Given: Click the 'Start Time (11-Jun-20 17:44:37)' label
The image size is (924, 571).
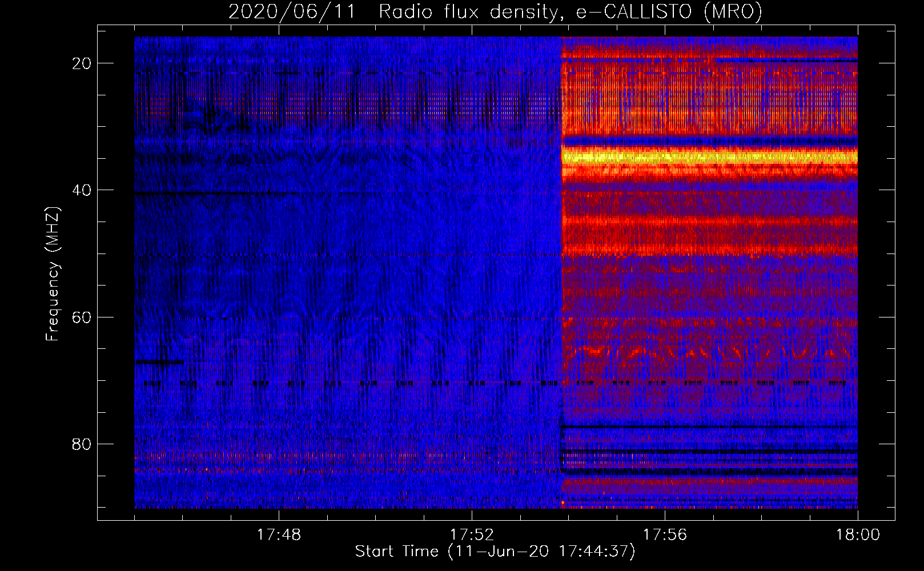Looking at the screenshot, I should click(x=495, y=552).
